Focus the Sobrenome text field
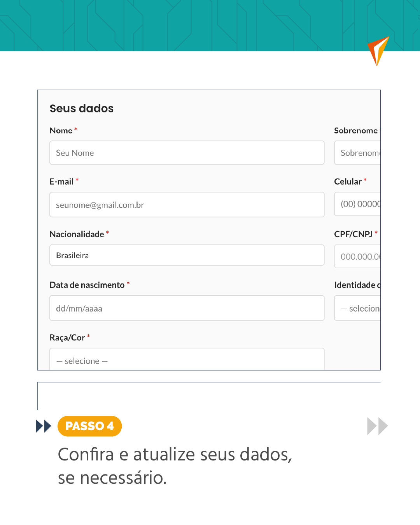Image resolution: width=420 pixels, height=525 pixels. (358, 153)
